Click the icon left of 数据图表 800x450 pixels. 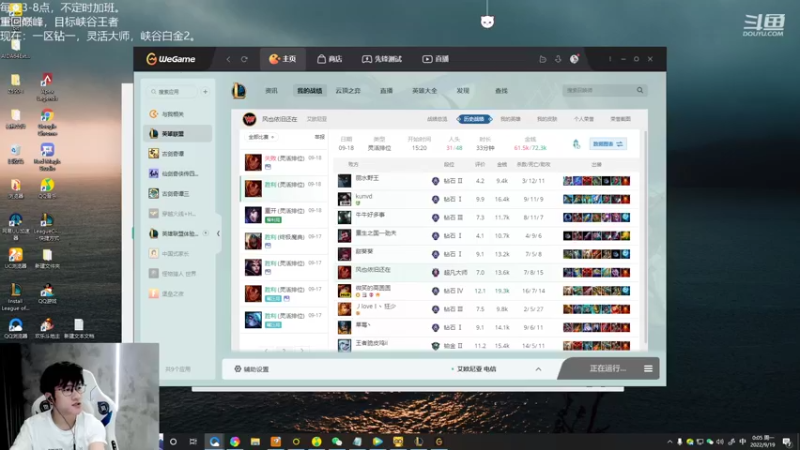[x=577, y=144]
